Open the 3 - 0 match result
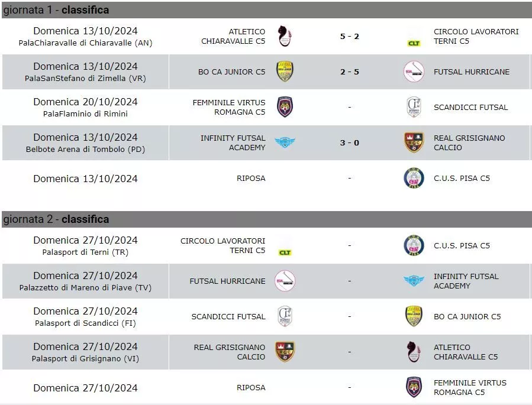The width and height of the screenshot is (532, 405). pyautogui.click(x=349, y=142)
